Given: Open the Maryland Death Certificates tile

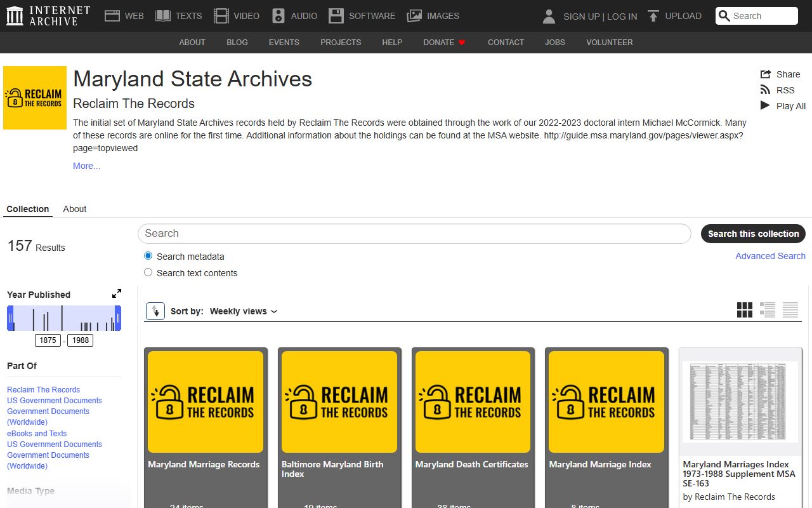Looking at the screenshot, I should (473, 427).
